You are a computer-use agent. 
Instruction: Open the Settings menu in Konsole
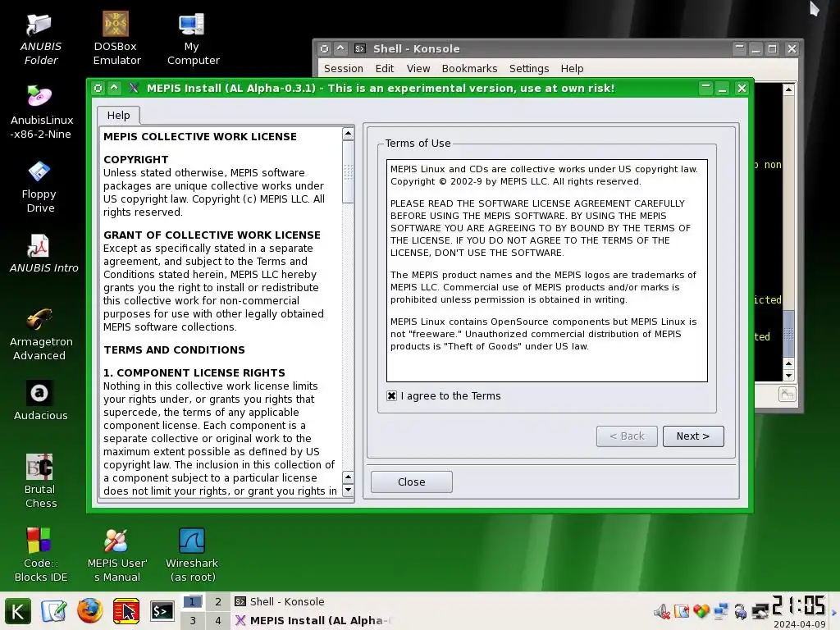[x=529, y=69]
